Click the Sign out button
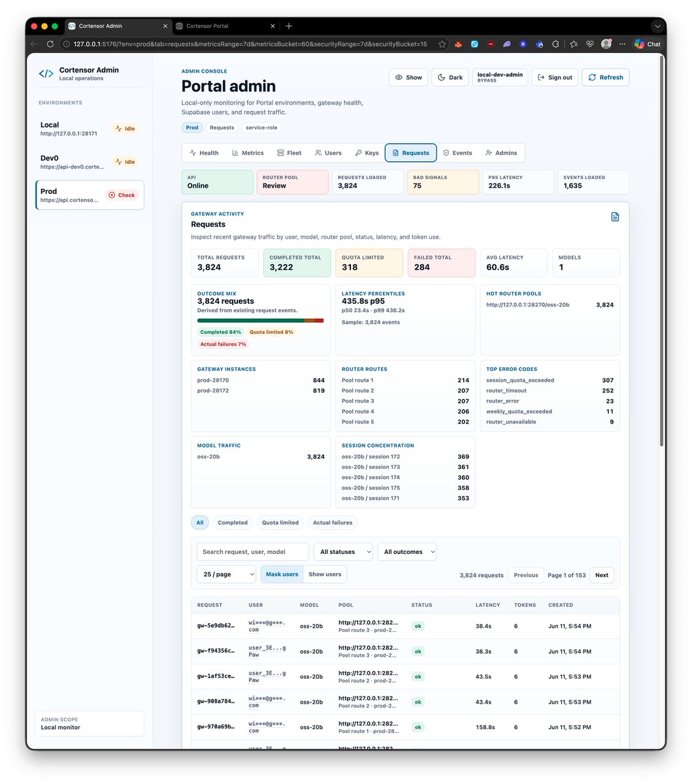The width and height of the screenshot is (692, 784). [555, 77]
